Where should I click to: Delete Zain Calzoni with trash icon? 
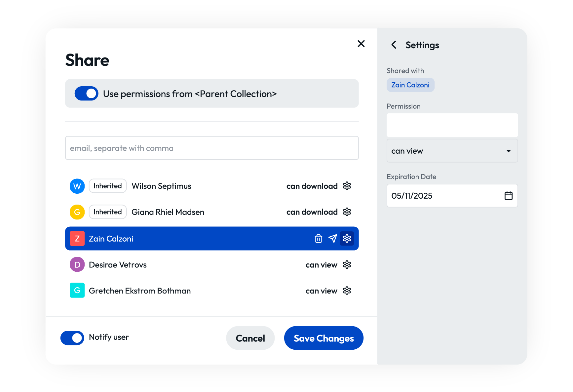tap(318, 238)
